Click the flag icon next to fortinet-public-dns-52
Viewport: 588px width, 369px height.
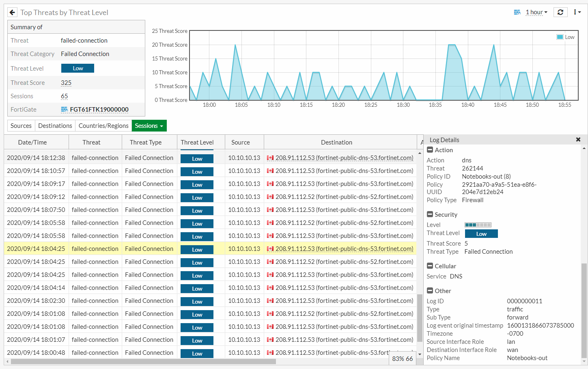click(270, 196)
